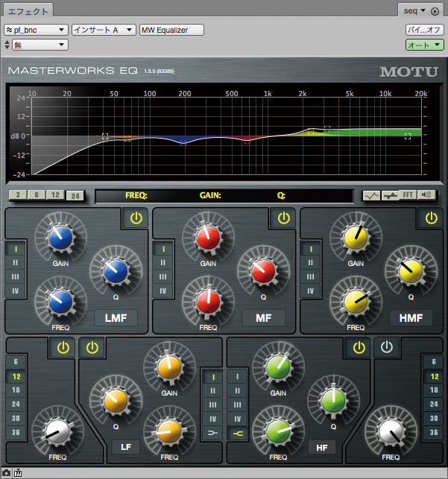The height and width of the screenshot is (479, 448).
Task: Click the バイ...オフ bypass button
Action: pos(424,30)
